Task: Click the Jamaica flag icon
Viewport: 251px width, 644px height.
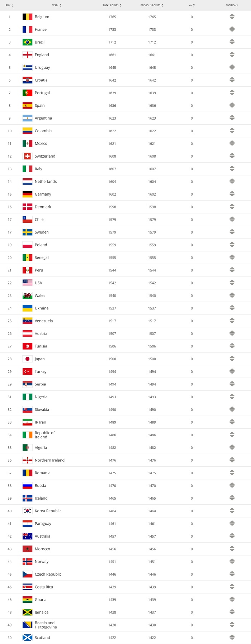Action: pos(27,612)
